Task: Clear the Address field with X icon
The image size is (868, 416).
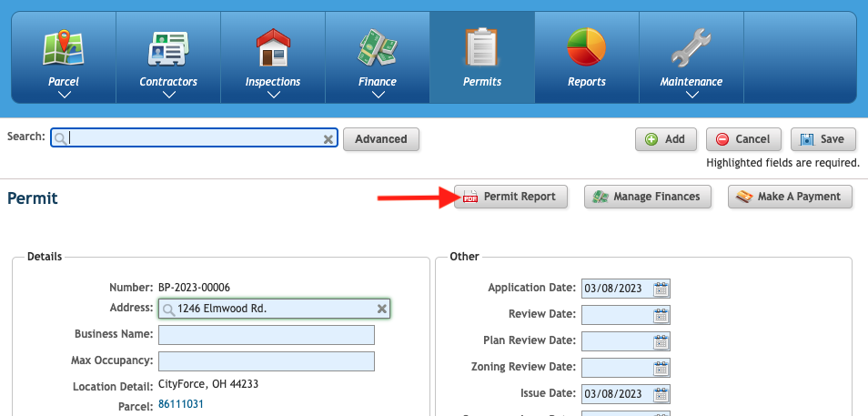Action: click(x=382, y=309)
